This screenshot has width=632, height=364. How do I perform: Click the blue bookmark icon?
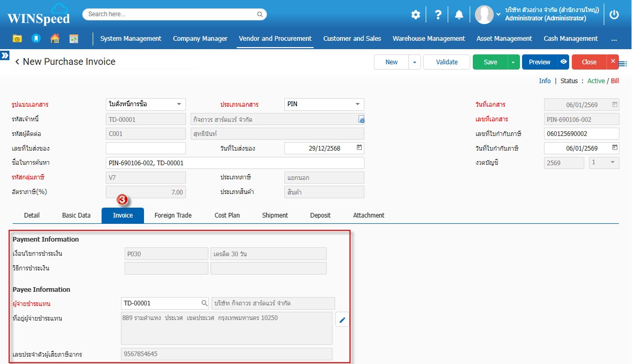[36, 38]
